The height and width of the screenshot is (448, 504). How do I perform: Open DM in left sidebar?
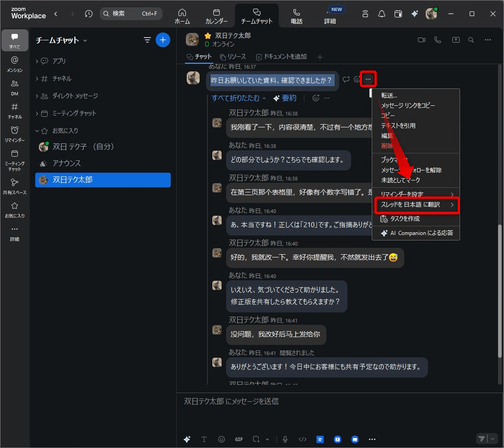coord(15,87)
